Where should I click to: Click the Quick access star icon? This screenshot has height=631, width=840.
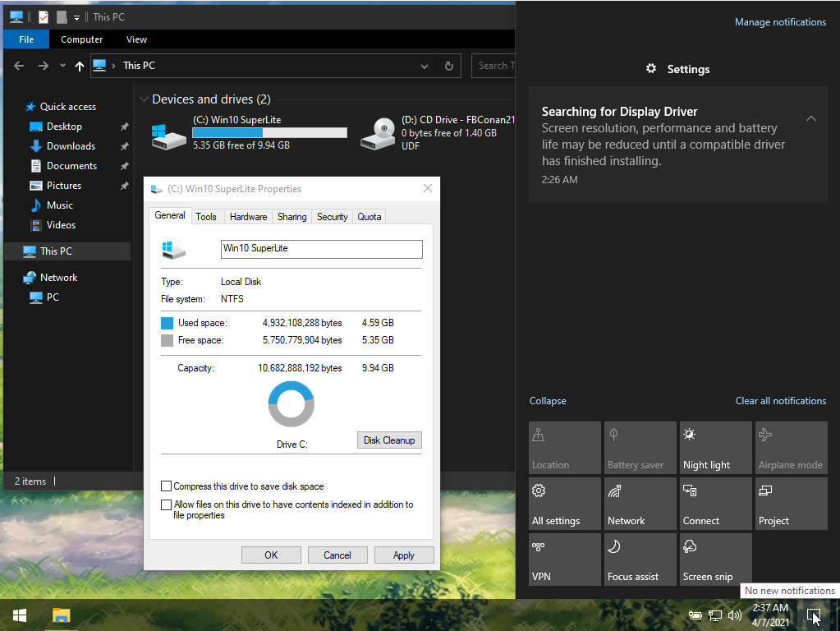coord(30,107)
